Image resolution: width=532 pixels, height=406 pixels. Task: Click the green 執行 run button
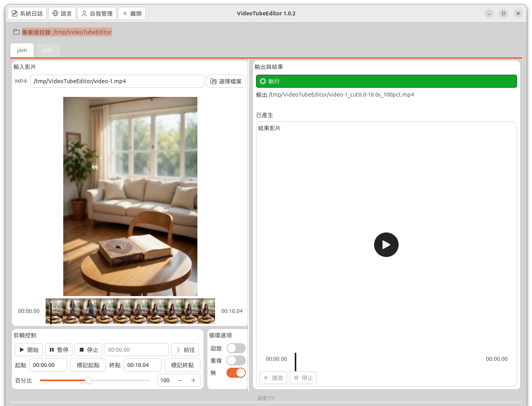pyautogui.click(x=386, y=81)
